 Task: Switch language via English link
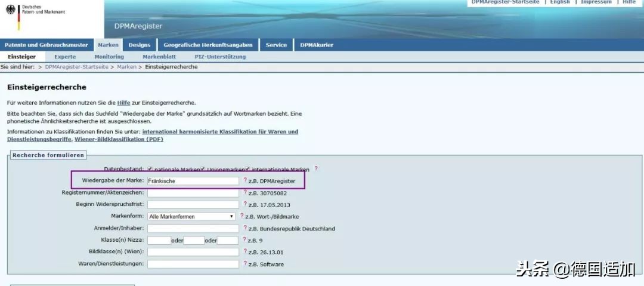(x=560, y=2)
